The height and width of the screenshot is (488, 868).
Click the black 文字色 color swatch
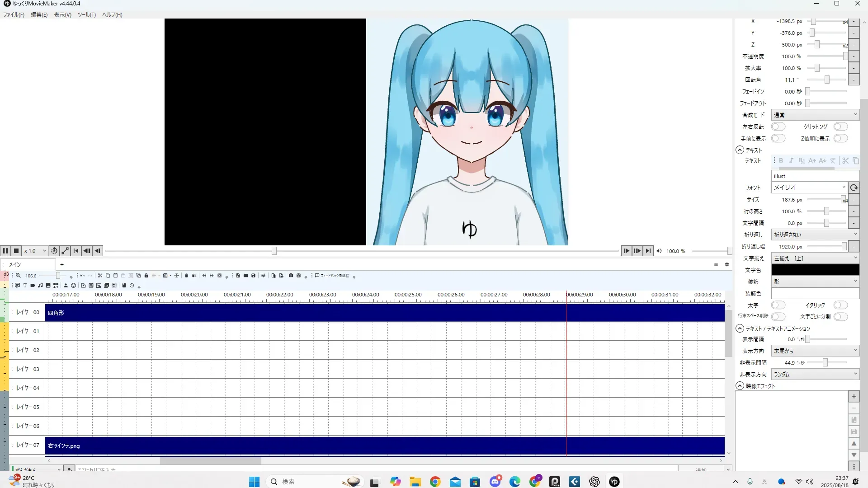click(815, 270)
